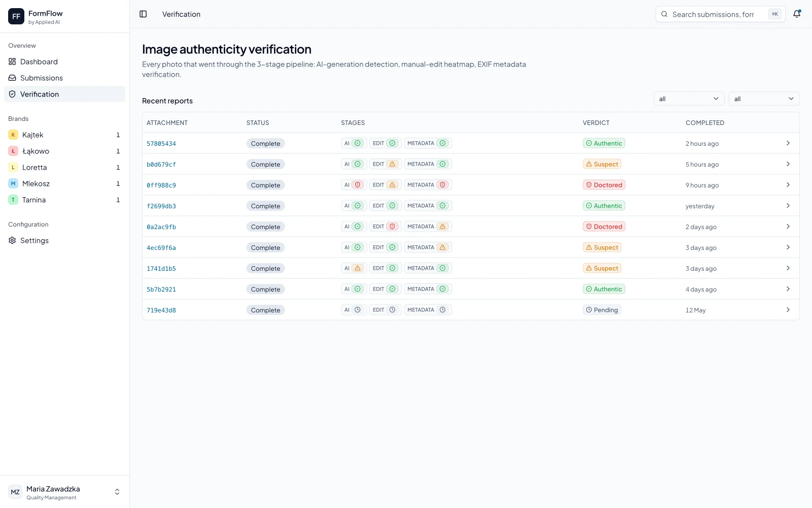This screenshot has width=812, height=508.
Task: Click the AI warning icon for 1741d1b5
Action: (x=357, y=268)
